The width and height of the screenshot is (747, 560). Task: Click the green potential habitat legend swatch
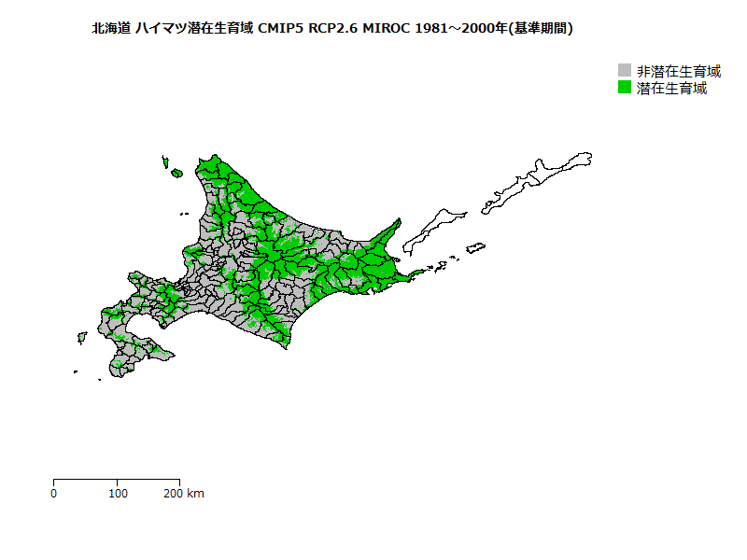click(625, 88)
